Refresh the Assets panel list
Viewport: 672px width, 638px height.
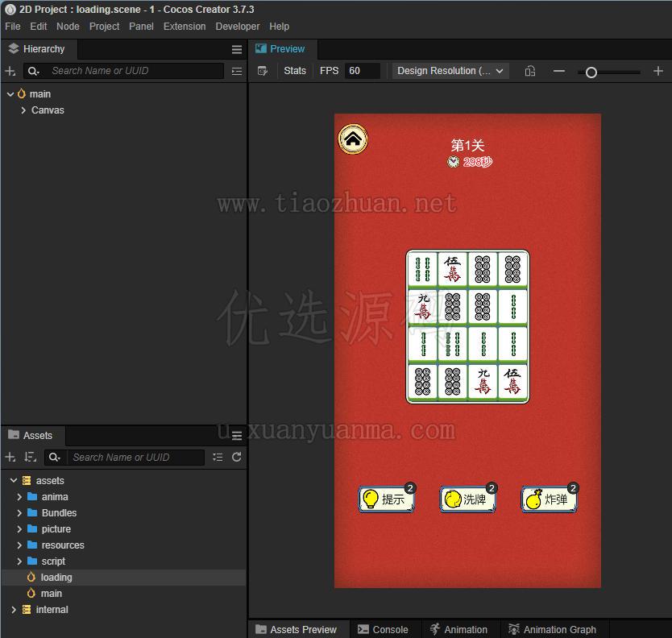[x=237, y=458]
